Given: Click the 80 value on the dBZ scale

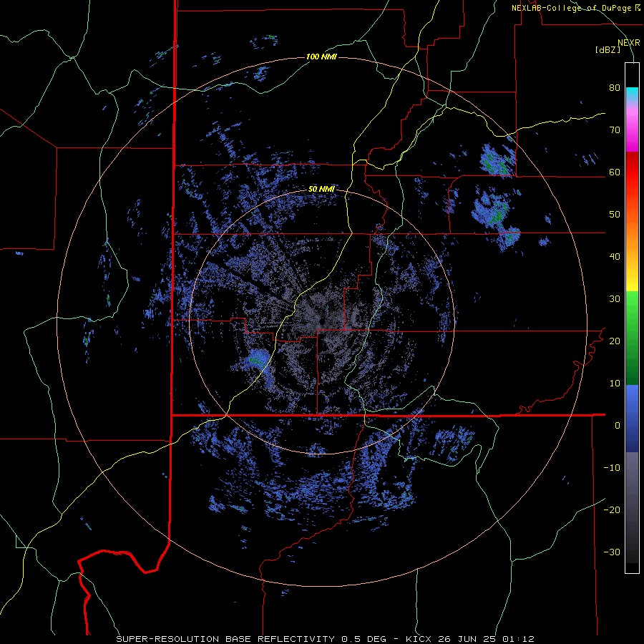Looking at the screenshot, I should coord(615,88).
